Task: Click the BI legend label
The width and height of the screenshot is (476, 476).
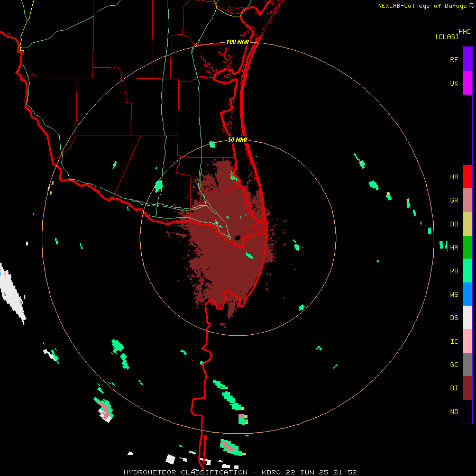Action: coord(454,388)
